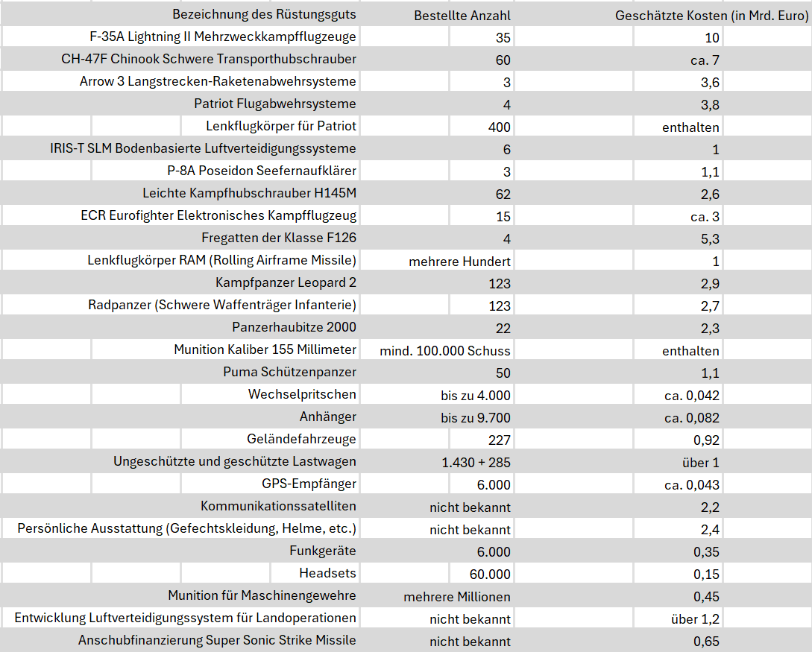Click the 'Geländefahrzeuge' cell

click(301, 439)
